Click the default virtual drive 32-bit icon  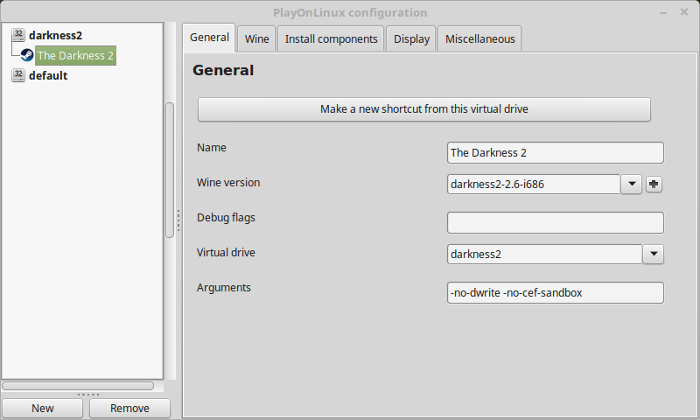(18, 75)
